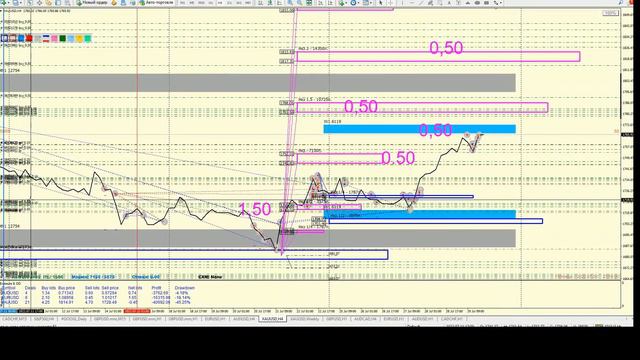Image resolution: width=640 pixels, height=360 pixels.
Task: Select the Trendline drawing tool
Action: (421, 2)
